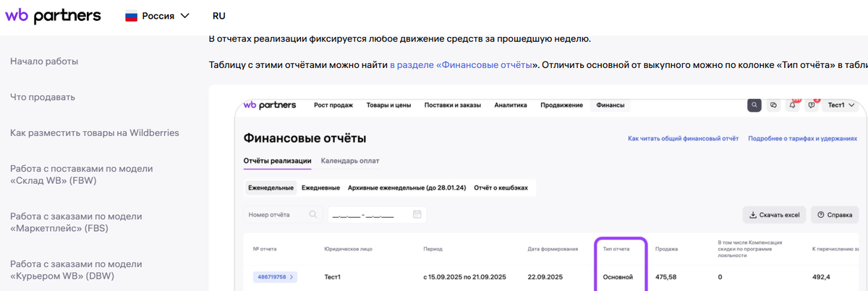The height and width of the screenshot is (291, 868).
Task: Click the value 492,4 in the table
Action: coord(820,277)
